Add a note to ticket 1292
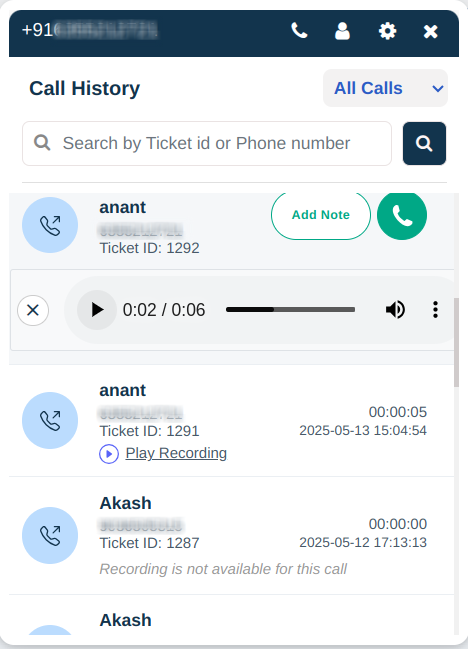This screenshot has height=649, width=468. click(x=321, y=215)
